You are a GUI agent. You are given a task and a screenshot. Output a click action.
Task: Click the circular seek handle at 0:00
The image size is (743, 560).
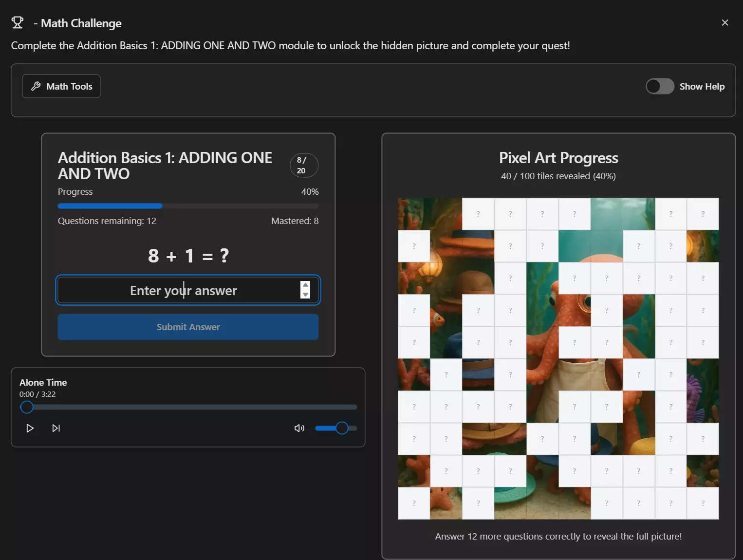point(27,407)
